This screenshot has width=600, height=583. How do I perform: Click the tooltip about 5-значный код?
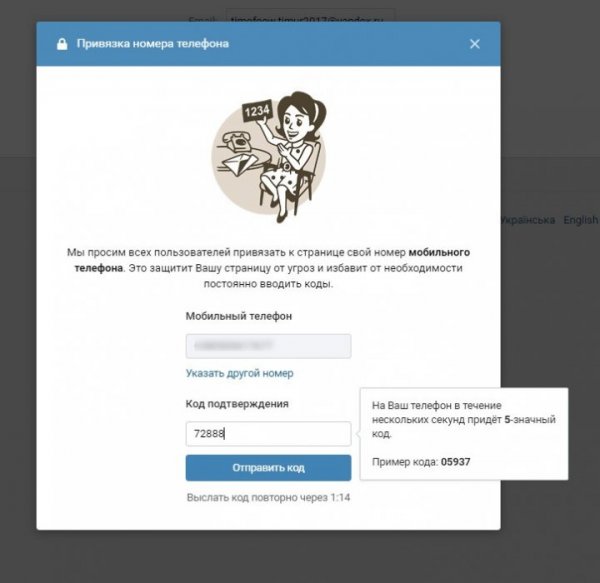464,433
